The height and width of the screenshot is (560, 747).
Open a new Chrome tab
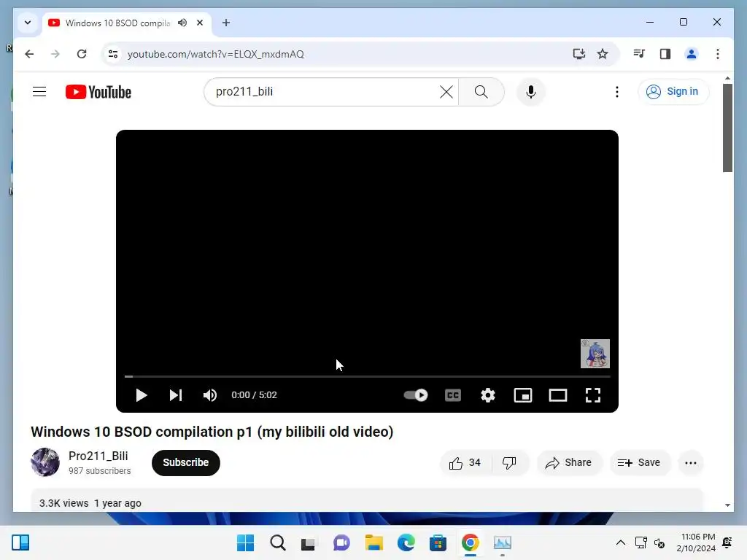[x=226, y=23]
